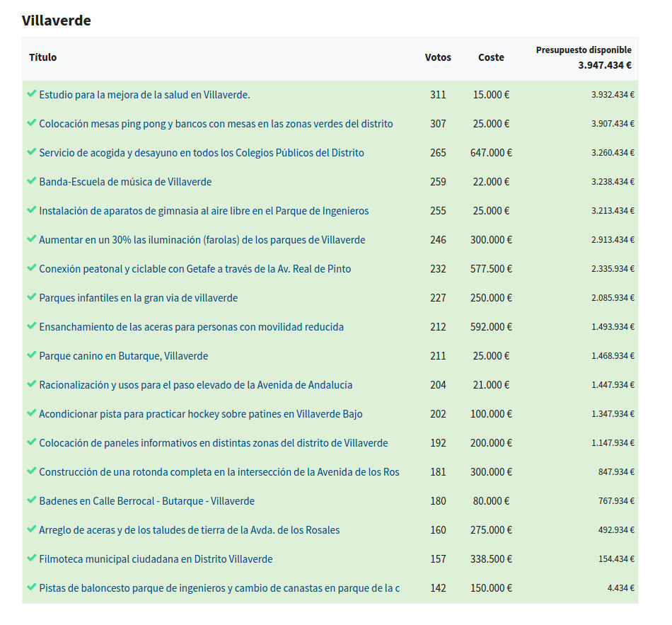
Task: Click check icon beside Filmoteca municipal ciudadana
Action: pyautogui.click(x=31, y=558)
